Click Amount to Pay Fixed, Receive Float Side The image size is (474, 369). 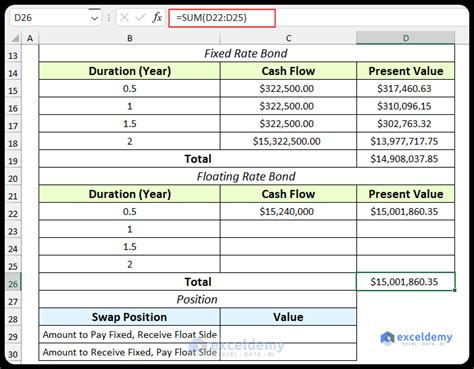pyautogui.click(x=130, y=334)
